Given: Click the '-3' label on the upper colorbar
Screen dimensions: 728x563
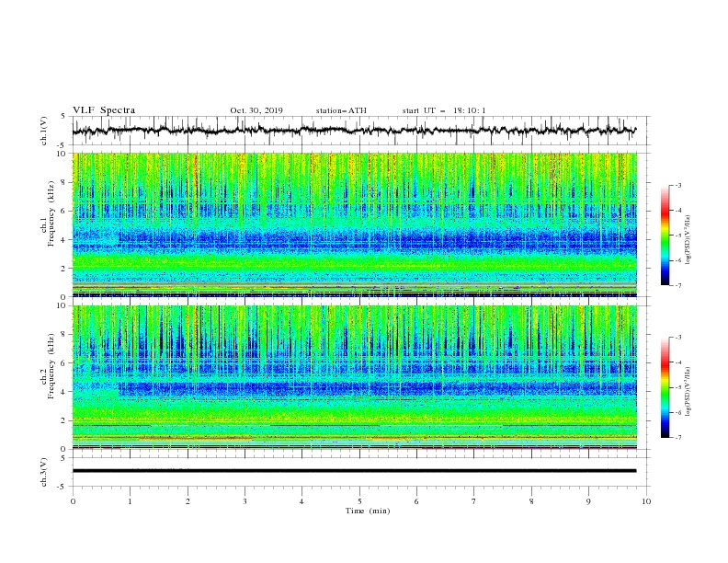Looking at the screenshot, I should click(678, 185).
